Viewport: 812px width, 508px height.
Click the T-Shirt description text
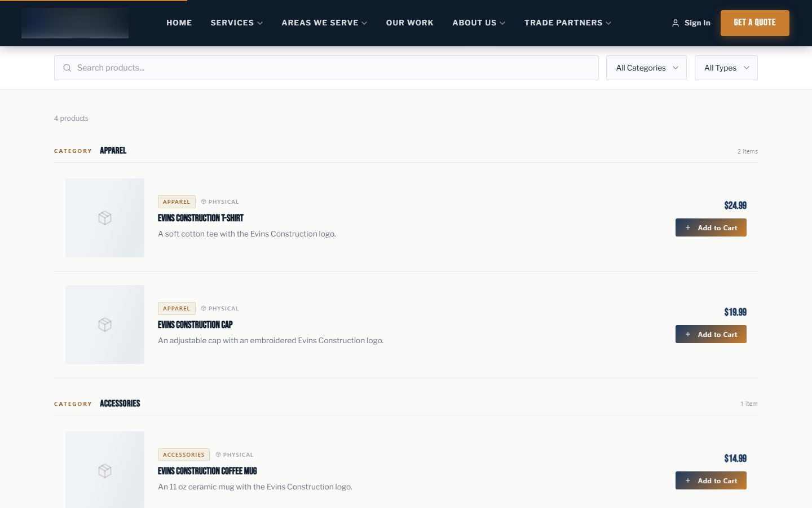247,234
